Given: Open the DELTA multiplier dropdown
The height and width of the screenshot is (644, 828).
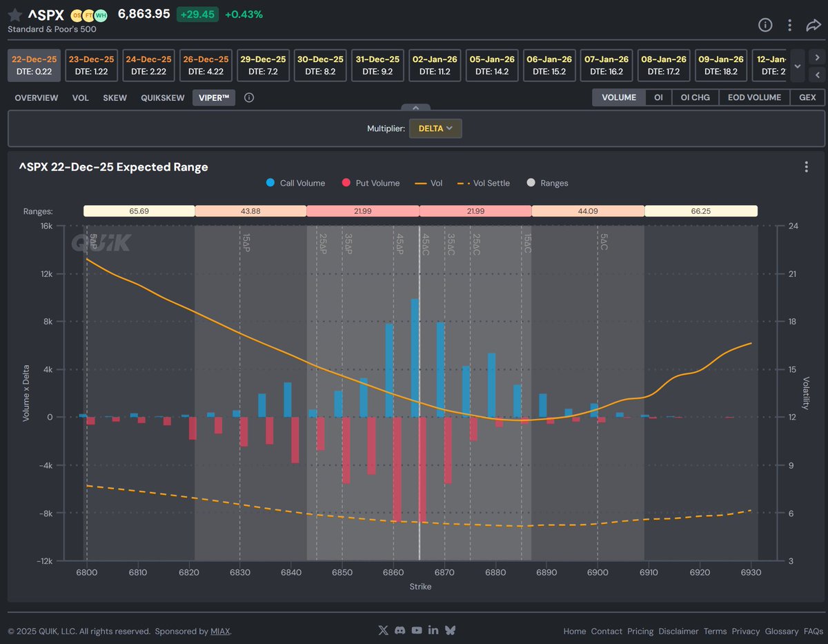Looking at the screenshot, I should [x=435, y=128].
